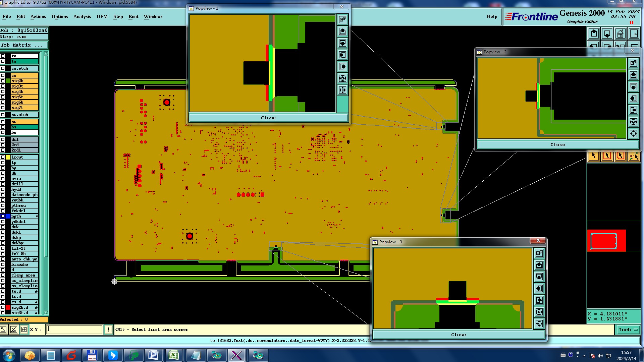Click pan right icon in Popview 2
The image size is (644, 362).
point(633,110)
